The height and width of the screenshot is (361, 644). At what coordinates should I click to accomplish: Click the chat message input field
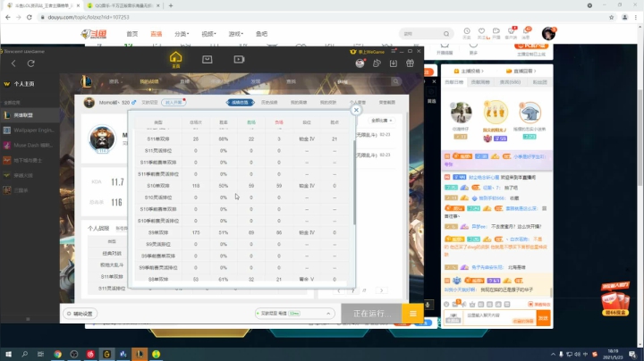(499, 318)
